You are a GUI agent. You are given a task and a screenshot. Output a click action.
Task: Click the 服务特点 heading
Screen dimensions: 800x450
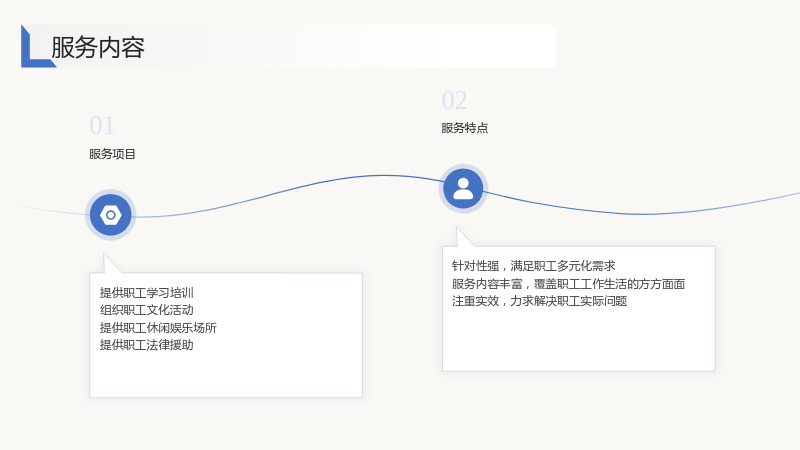pos(465,128)
